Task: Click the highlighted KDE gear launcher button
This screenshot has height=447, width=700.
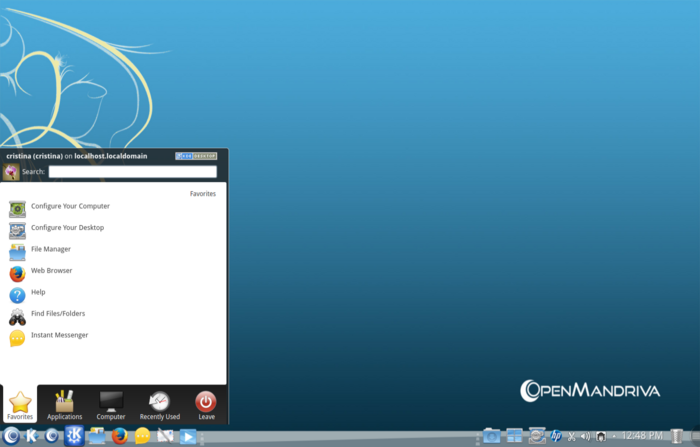Action: 74,436
